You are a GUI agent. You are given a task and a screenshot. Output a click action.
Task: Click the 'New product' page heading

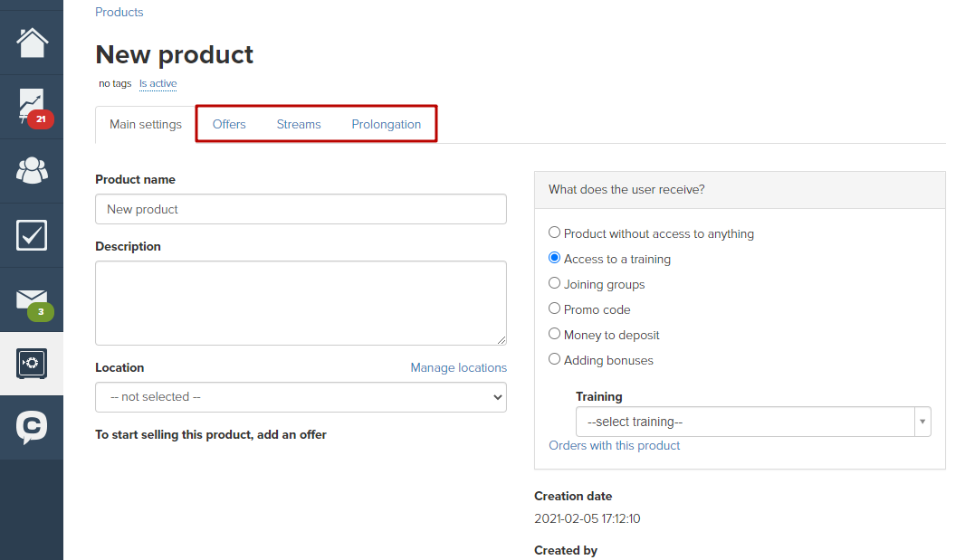[x=174, y=55]
